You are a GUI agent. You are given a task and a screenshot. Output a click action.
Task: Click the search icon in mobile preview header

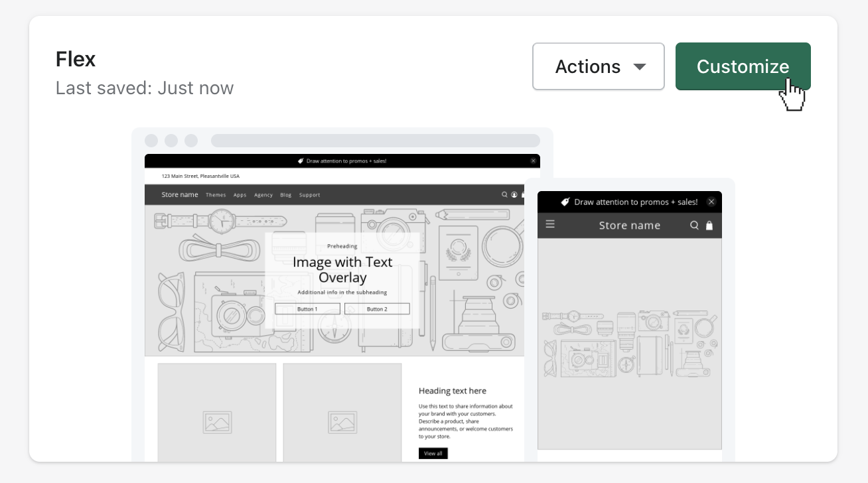(694, 225)
